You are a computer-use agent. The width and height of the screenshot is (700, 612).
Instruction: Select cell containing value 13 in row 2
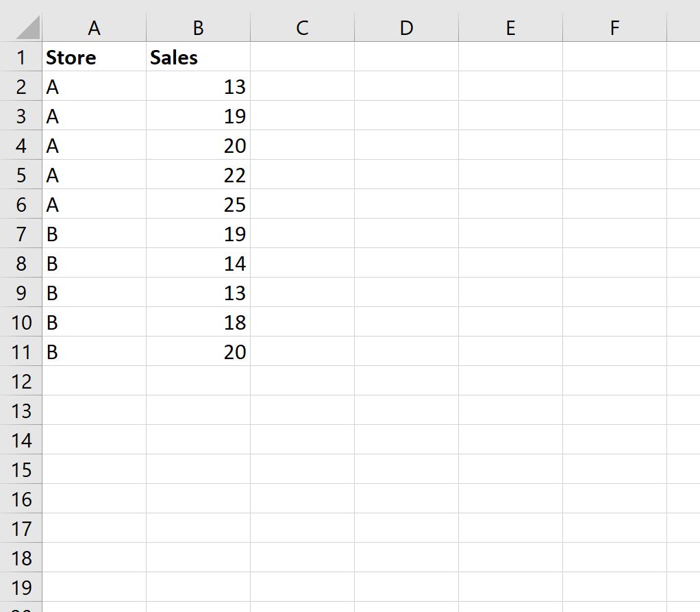tap(198, 87)
